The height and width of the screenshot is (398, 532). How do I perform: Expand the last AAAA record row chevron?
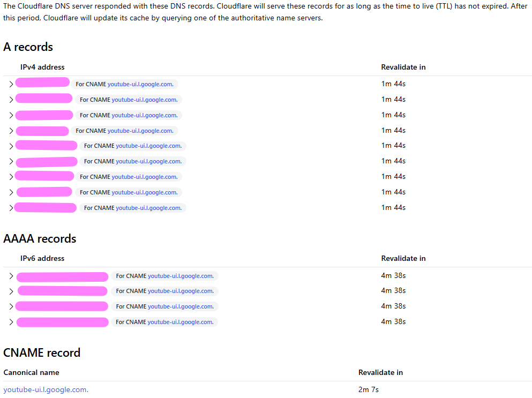11,322
